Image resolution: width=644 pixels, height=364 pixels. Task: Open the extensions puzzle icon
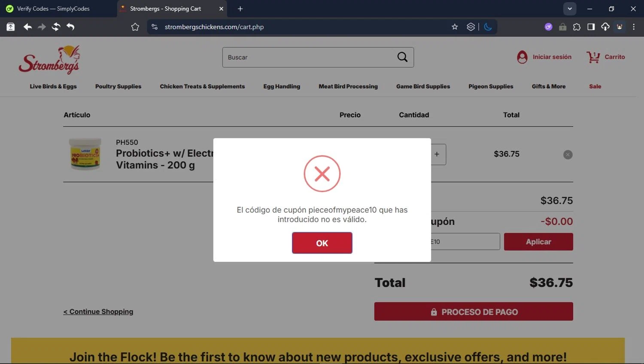[577, 27]
